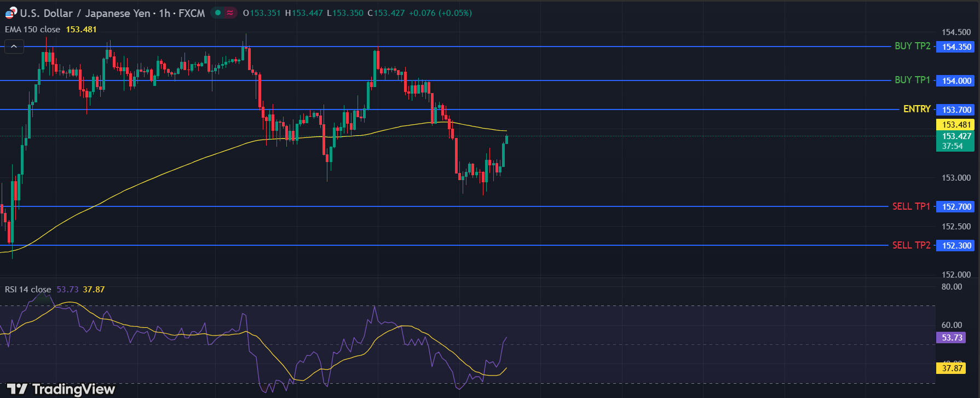The width and height of the screenshot is (980, 398).
Task: Click the USD/JPY flag icon
Action: click(10, 13)
